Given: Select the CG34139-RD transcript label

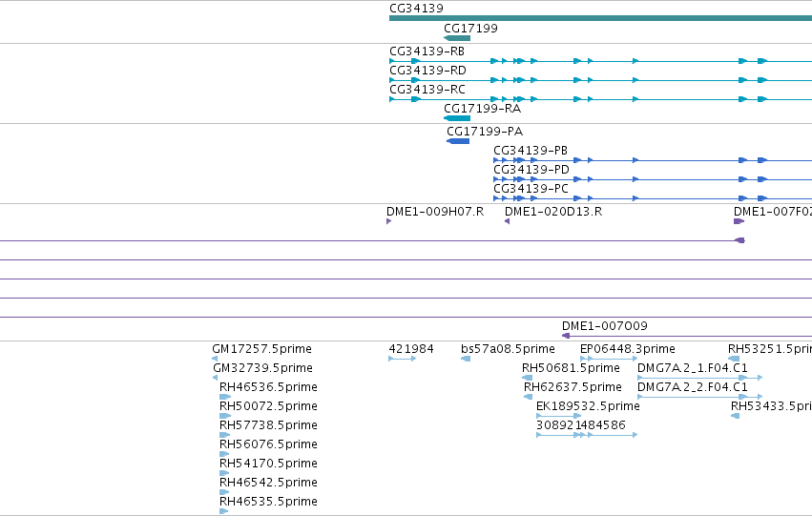Looking at the screenshot, I should (427, 71).
